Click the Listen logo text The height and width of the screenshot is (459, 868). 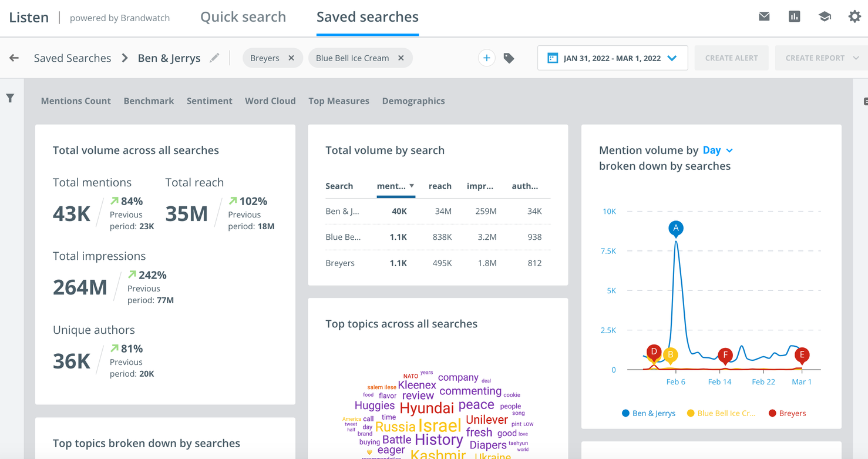click(x=29, y=17)
